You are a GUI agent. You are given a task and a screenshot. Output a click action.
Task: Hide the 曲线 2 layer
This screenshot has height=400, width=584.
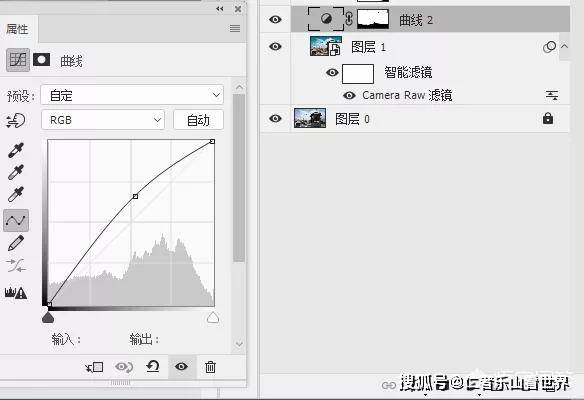coord(275,19)
